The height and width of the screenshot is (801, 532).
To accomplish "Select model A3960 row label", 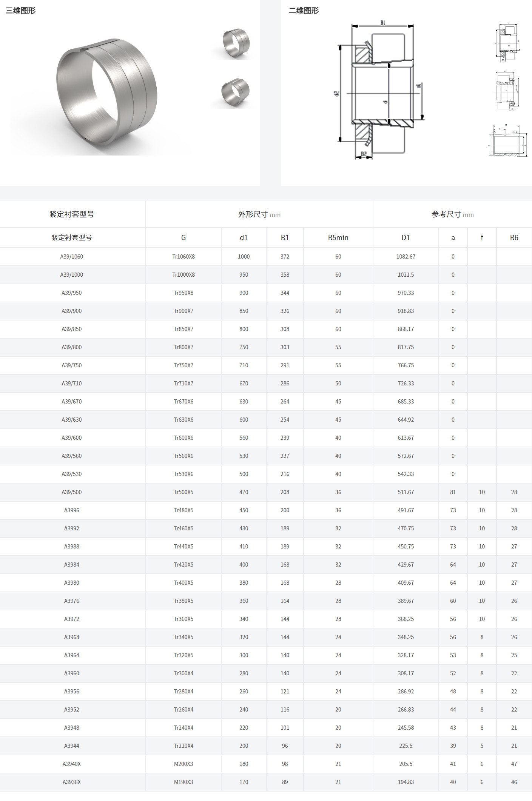I will click(x=72, y=673).
